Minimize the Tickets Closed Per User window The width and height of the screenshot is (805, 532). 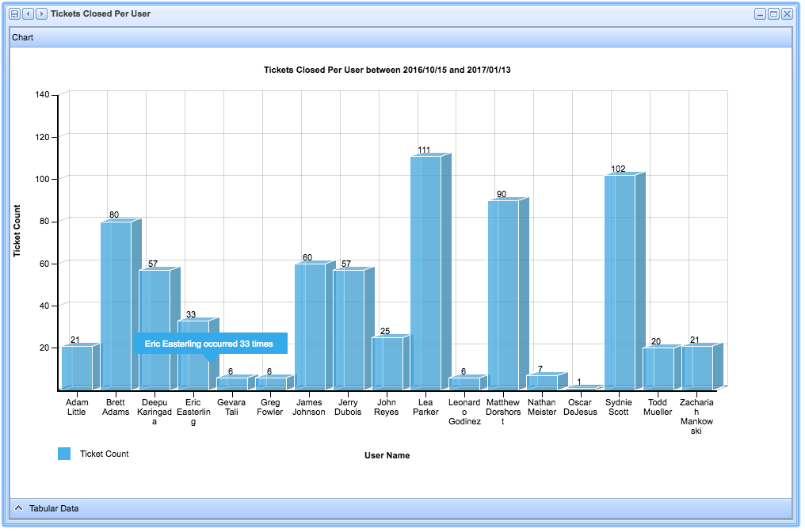point(760,14)
